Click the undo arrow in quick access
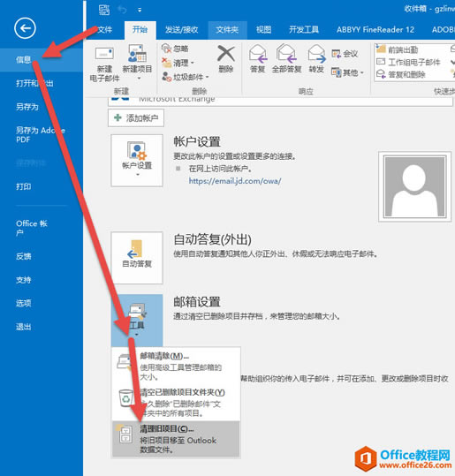This screenshot has height=476, width=455. click(x=123, y=10)
